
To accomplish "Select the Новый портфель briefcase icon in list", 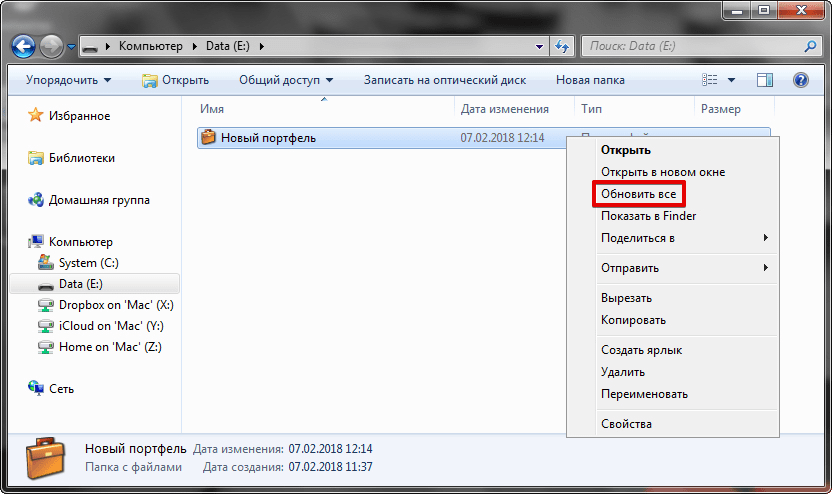I will click(x=208, y=137).
